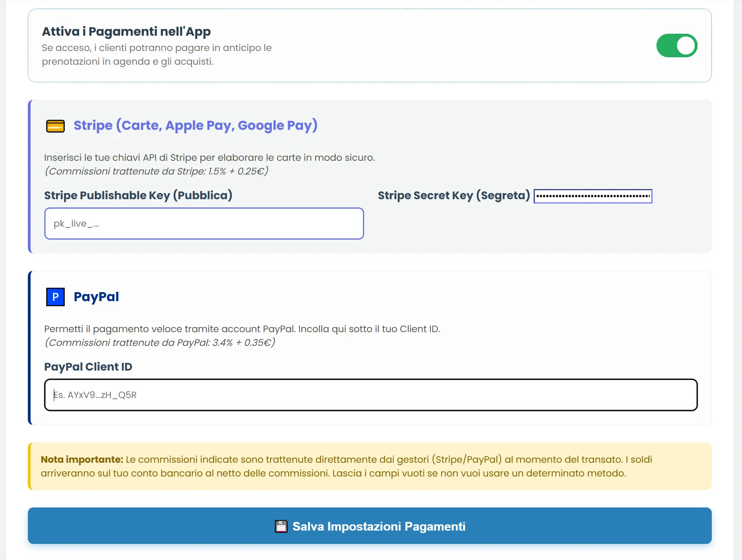Click the PayPal heading text
Viewport: 742px width, 560px height.
(96, 297)
